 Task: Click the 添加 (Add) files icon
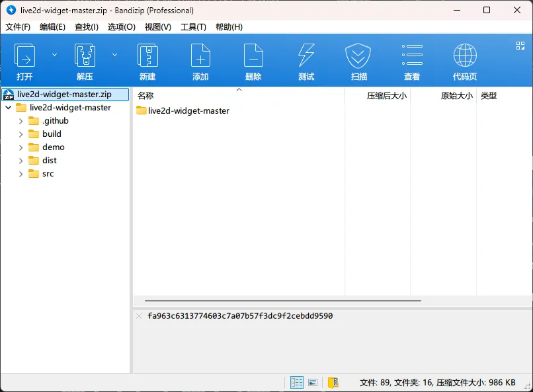coord(200,56)
